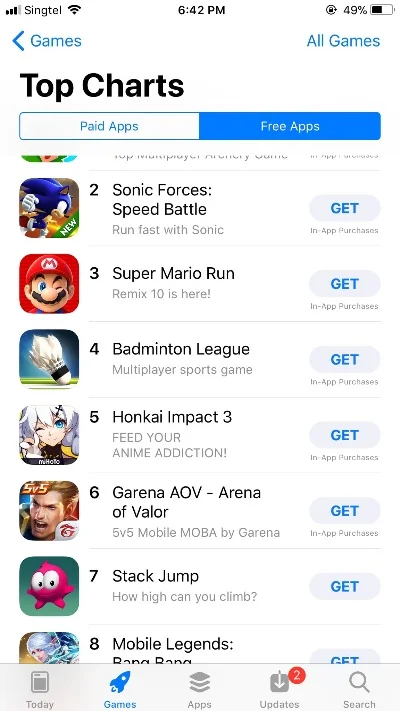Get Stack Jump game
This screenshot has width=400, height=711.
tap(345, 586)
